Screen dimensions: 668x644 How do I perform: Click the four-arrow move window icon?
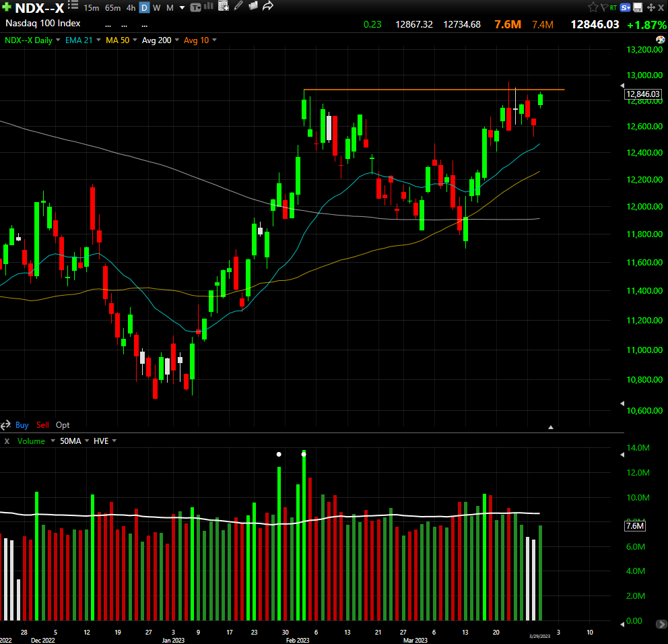point(650,7)
